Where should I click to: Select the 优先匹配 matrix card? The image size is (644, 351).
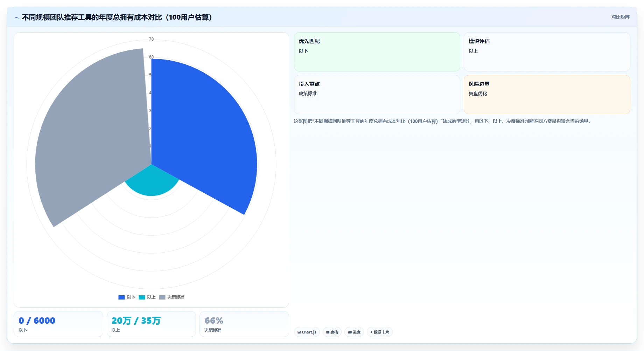pyautogui.click(x=377, y=52)
